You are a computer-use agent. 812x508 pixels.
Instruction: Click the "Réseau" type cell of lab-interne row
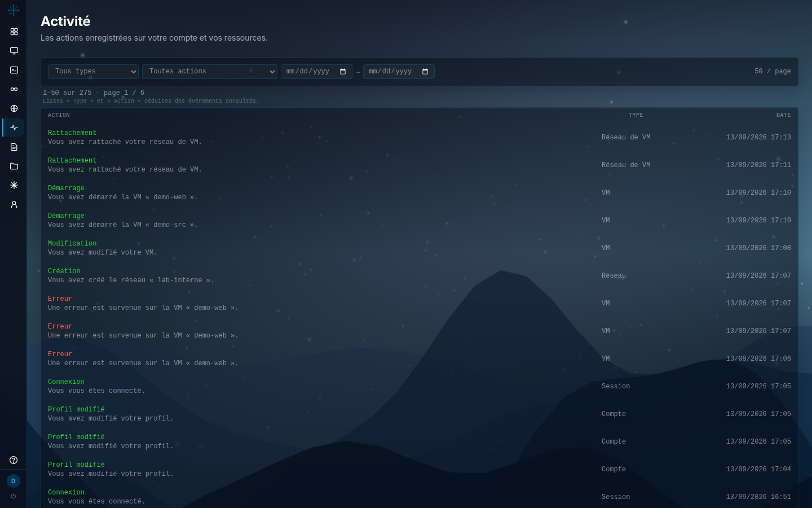point(614,276)
